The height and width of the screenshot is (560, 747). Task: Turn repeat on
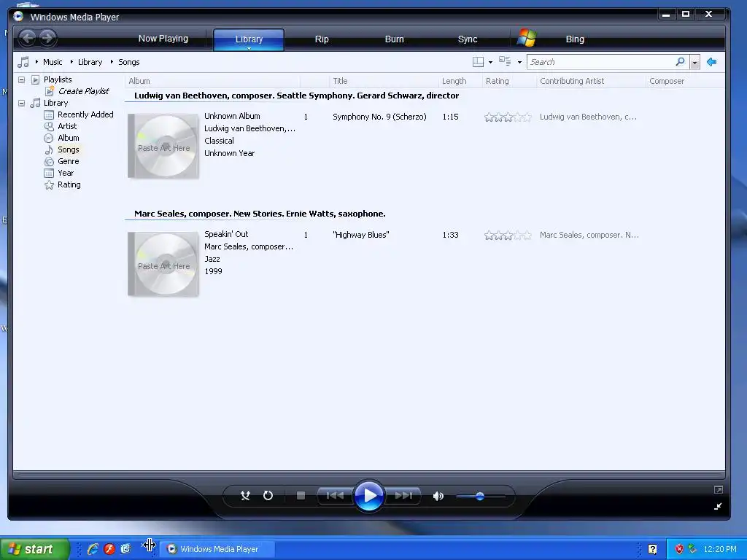tap(268, 496)
